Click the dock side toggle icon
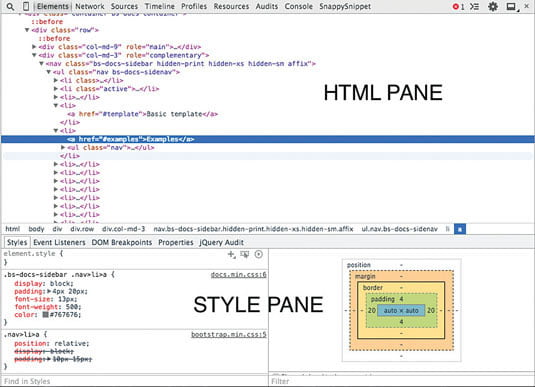Viewport: 535px width, 387px height. (x=511, y=7)
